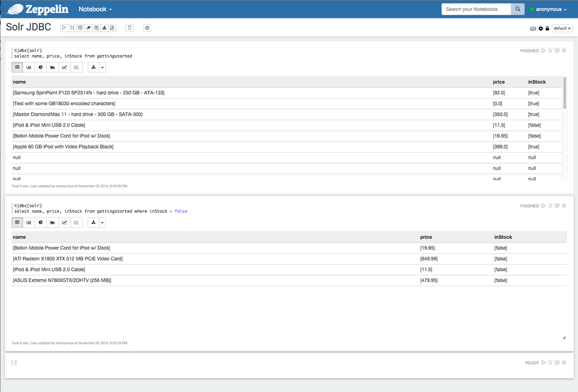This screenshot has height=392, width=578.
Task: Hide output of the first paragraph
Action: tap(557, 50)
